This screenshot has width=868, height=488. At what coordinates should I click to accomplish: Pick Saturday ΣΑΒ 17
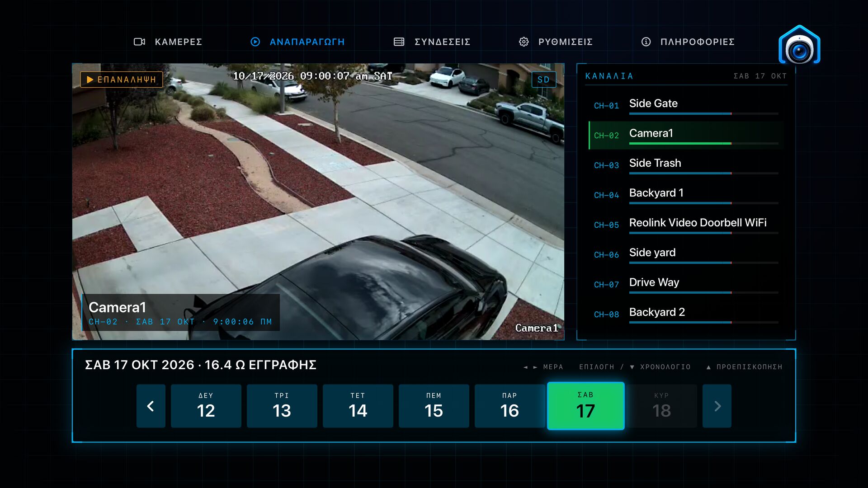pyautogui.click(x=586, y=406)
